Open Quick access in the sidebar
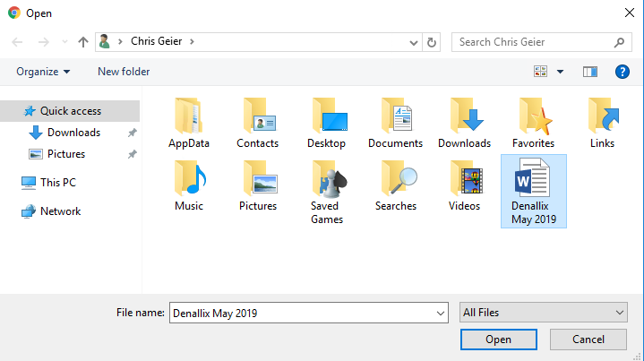Image resolution: width=644 pixels, height=361 pixels. coord(70,111)
